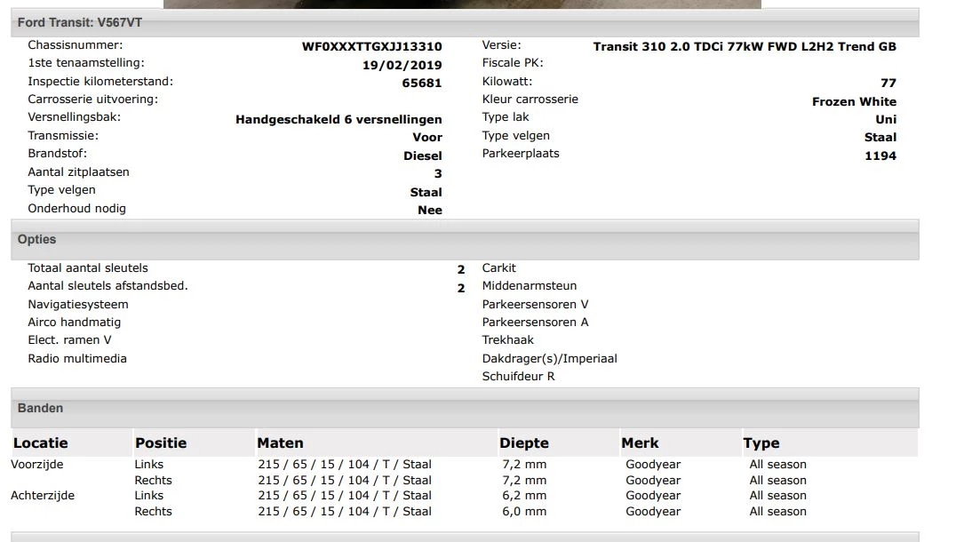Click the 6,0 mm tread depth value
980x542 pixels.
523,511
